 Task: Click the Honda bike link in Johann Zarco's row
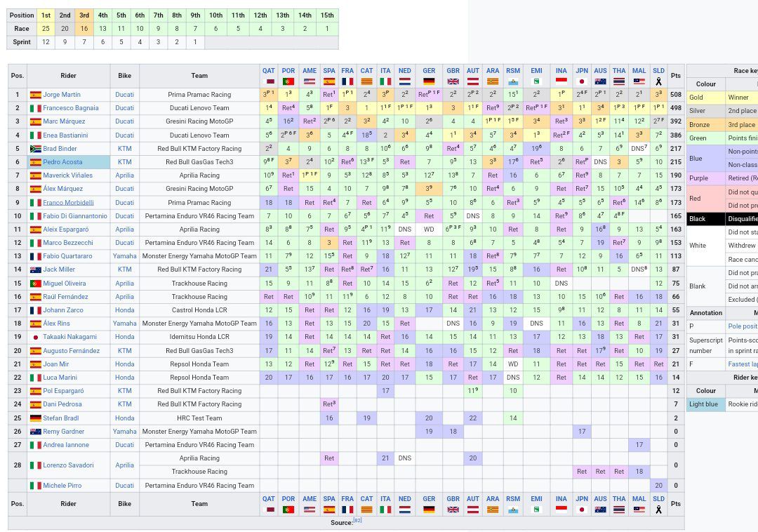point(124,310)
